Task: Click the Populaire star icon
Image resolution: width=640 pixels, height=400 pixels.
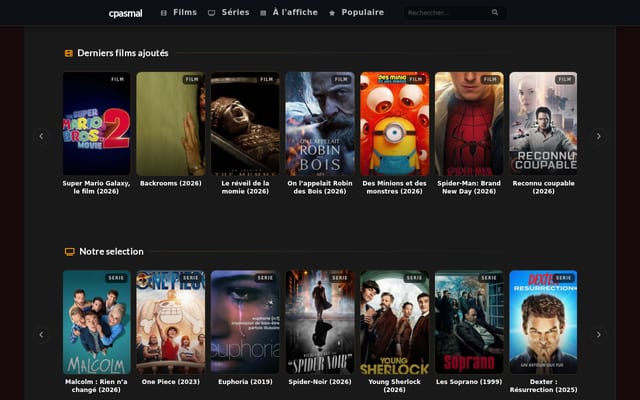Action: point(332,13)
